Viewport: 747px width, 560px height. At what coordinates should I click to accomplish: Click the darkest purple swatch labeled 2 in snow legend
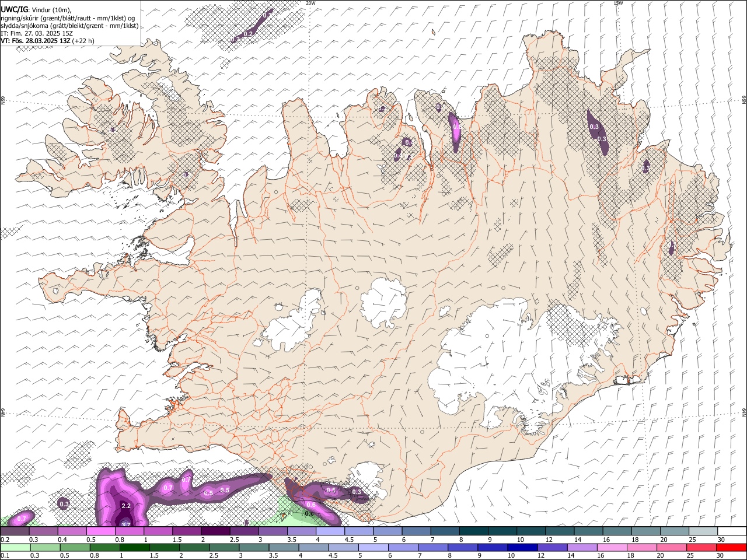(x=215, y=531)
